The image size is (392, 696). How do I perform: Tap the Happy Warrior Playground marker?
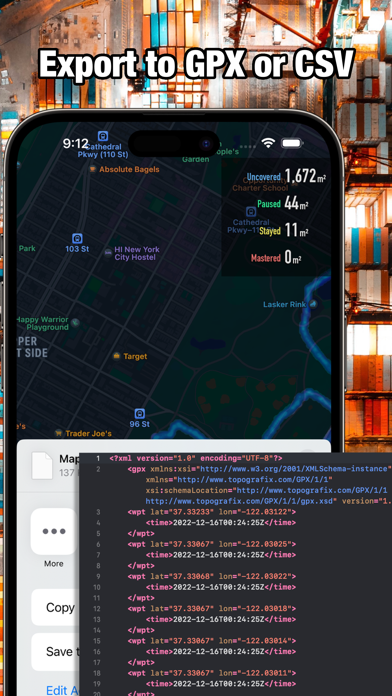point(75,322)
